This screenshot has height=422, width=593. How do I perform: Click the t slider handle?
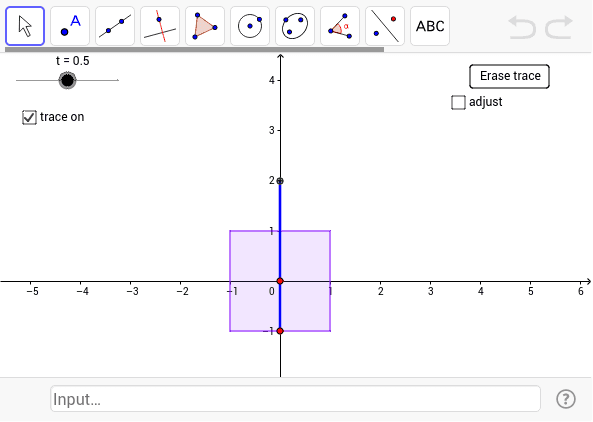click(x=67, y=80)
